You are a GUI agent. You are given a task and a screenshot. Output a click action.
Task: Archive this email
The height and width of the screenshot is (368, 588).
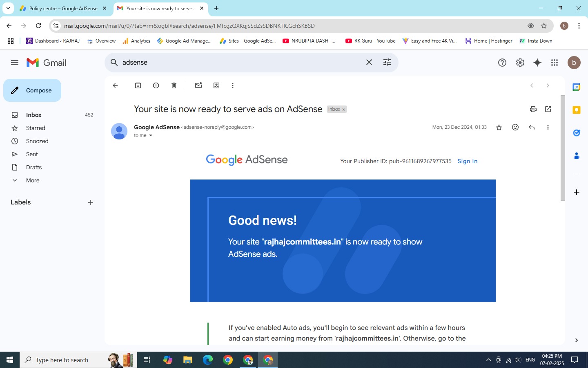pyautogui.click(x=138, y=85)
